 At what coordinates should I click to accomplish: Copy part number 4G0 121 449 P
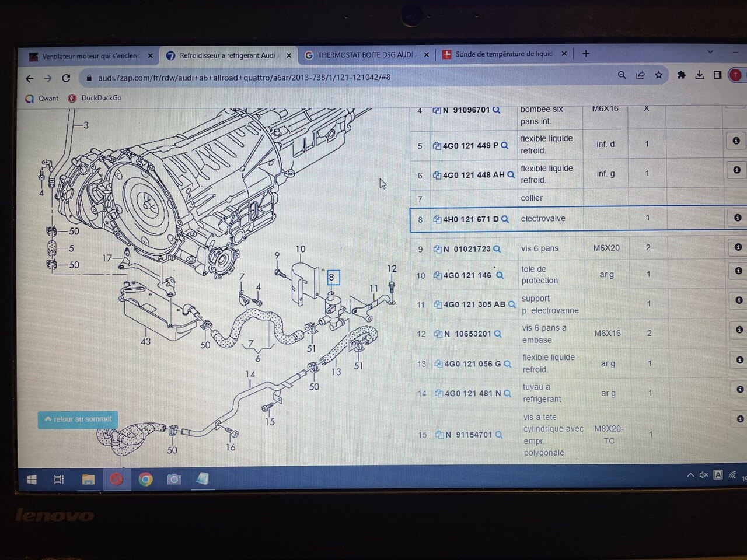coord(437,146)
